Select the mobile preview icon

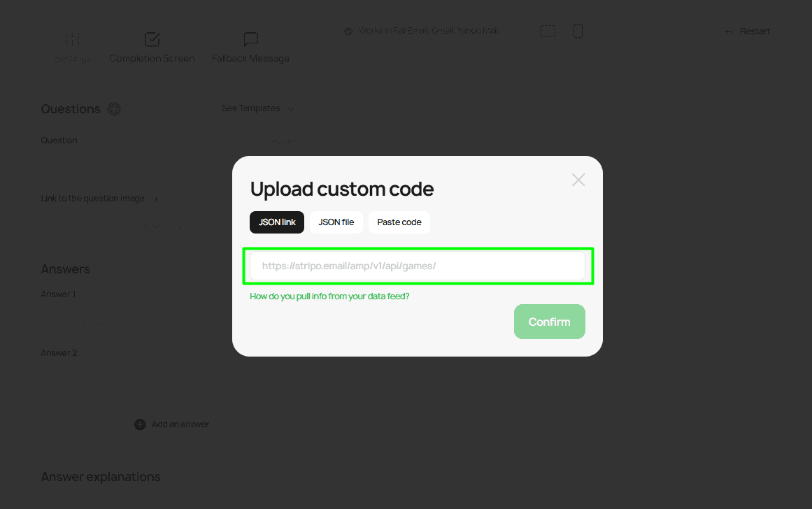coord(577,31)
